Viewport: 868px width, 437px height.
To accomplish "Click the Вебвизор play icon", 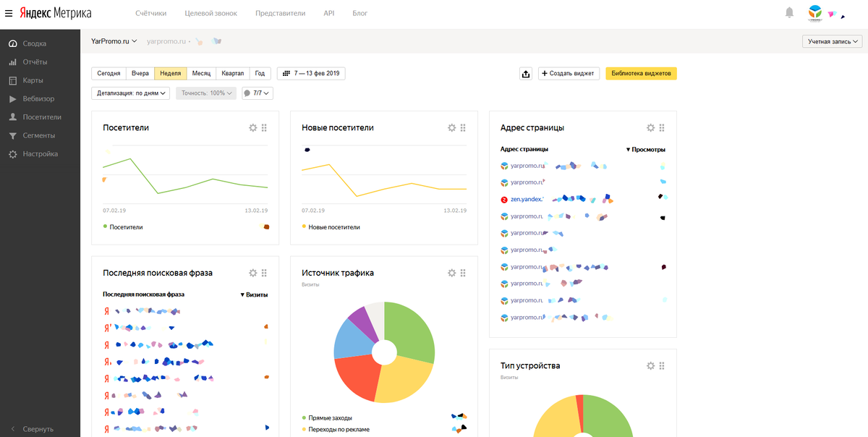I will click(x=12, y=98).
